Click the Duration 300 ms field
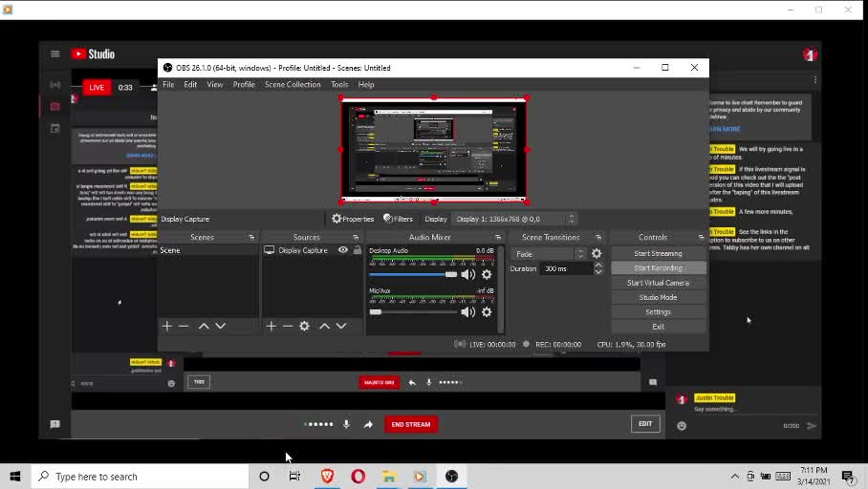868x489 pixels. point(566,268)
